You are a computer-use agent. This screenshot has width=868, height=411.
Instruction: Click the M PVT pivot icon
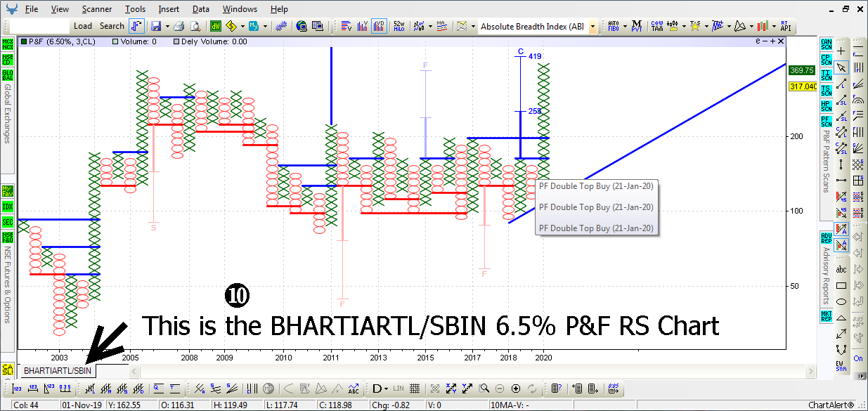click(637, 26)
